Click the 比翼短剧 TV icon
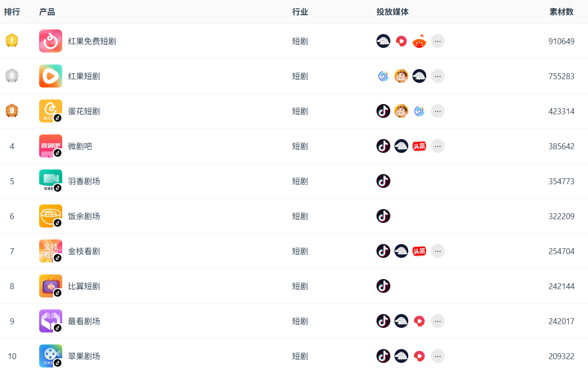 click(51, 286)
